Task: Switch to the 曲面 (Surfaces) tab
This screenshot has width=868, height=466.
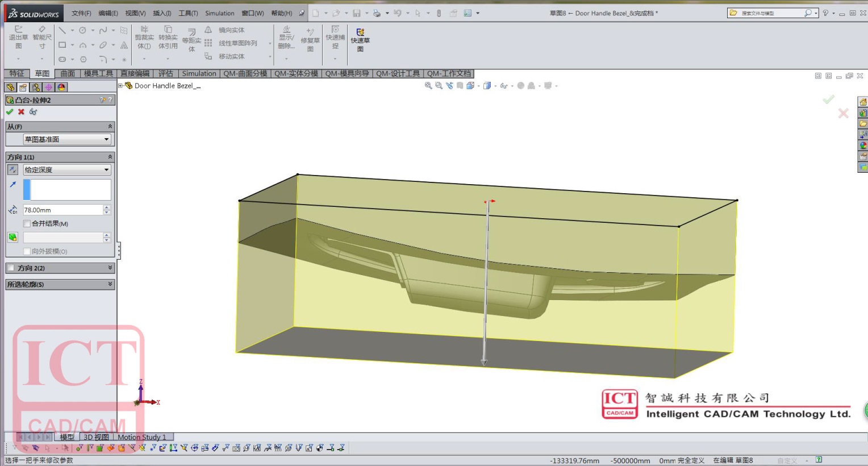Action: (68, 73)
